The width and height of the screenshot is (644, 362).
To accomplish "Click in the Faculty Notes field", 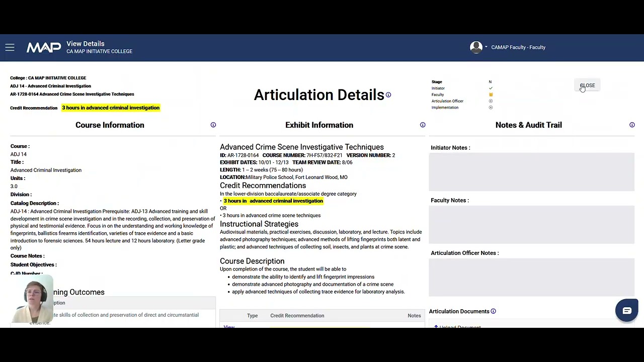I will 531,224.
